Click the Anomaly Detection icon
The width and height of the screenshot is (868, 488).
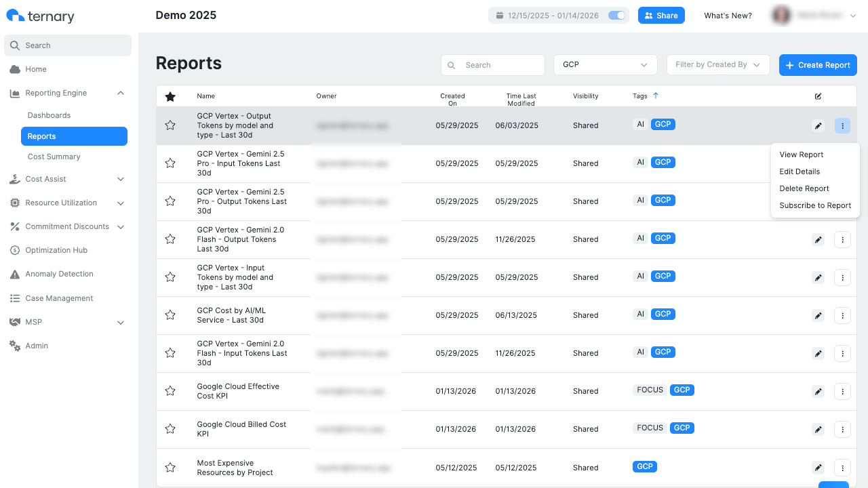(x=15, y=274)
